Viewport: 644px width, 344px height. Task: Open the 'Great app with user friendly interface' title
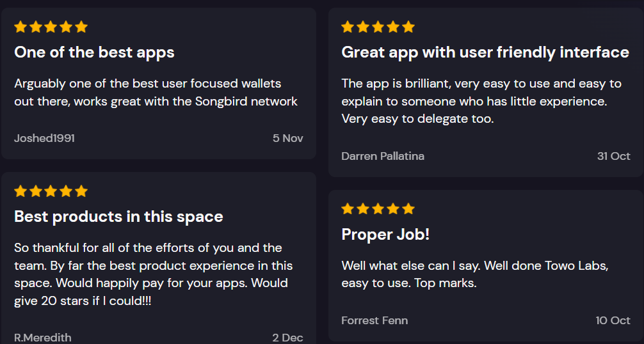tap(485, 52)
